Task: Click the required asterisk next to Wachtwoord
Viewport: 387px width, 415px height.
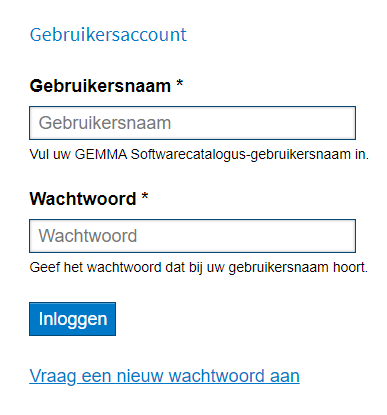Action: (x=145, y=196)
